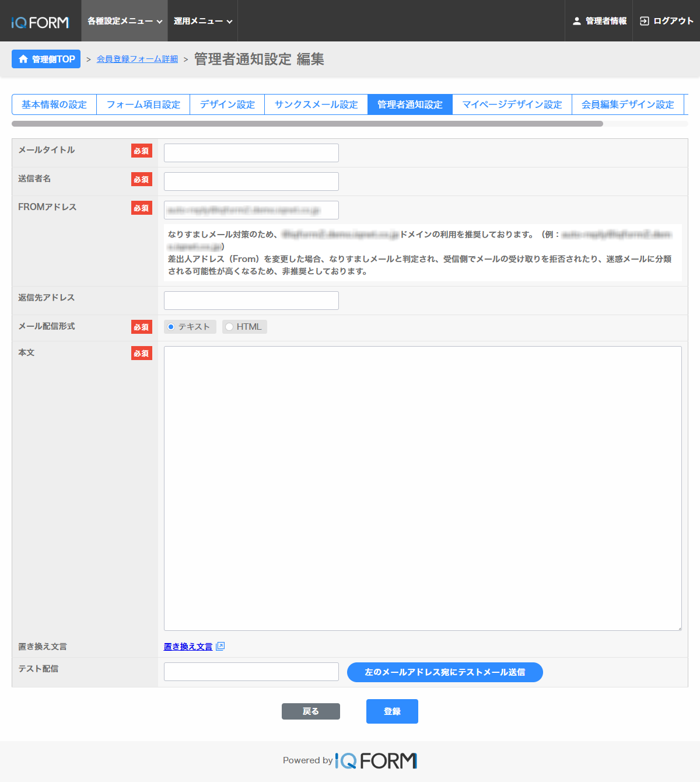
Task: Click the home icon in 管理側TOP button
Action: [x=23, y=59]
